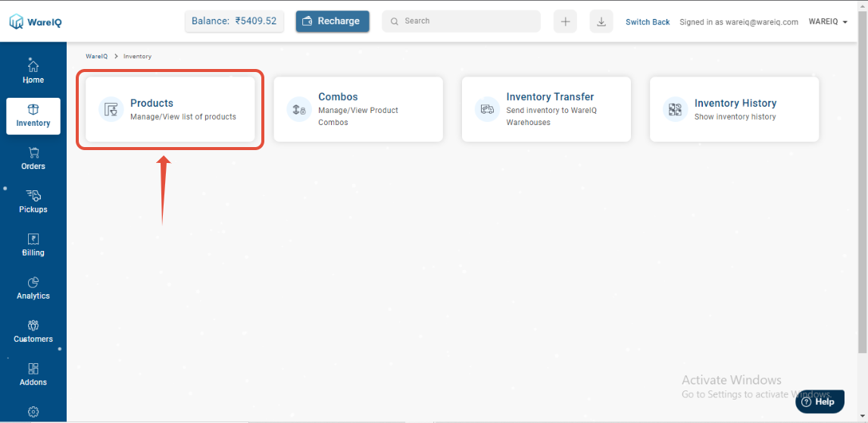Viewport: 868px width, 423px height.
Task: Click 'Send inventory to WareIQ Warehouses' text
Action: pos(551,117)
